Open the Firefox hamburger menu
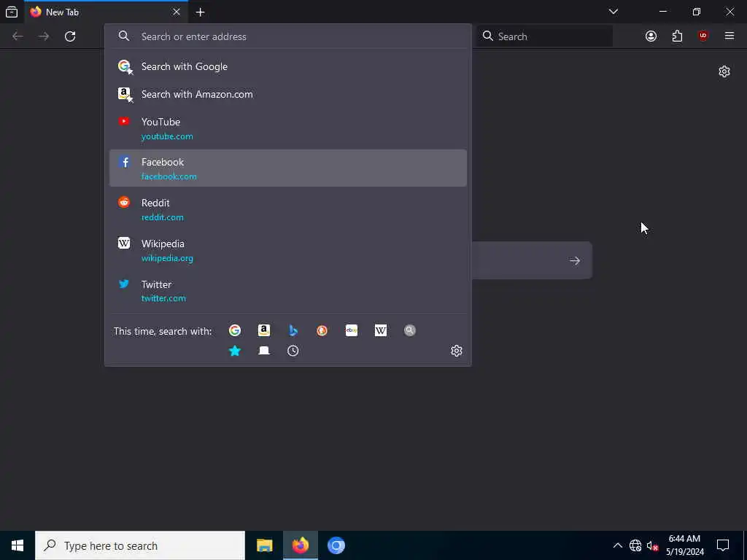The image size is (747, 560). (729, 36)
